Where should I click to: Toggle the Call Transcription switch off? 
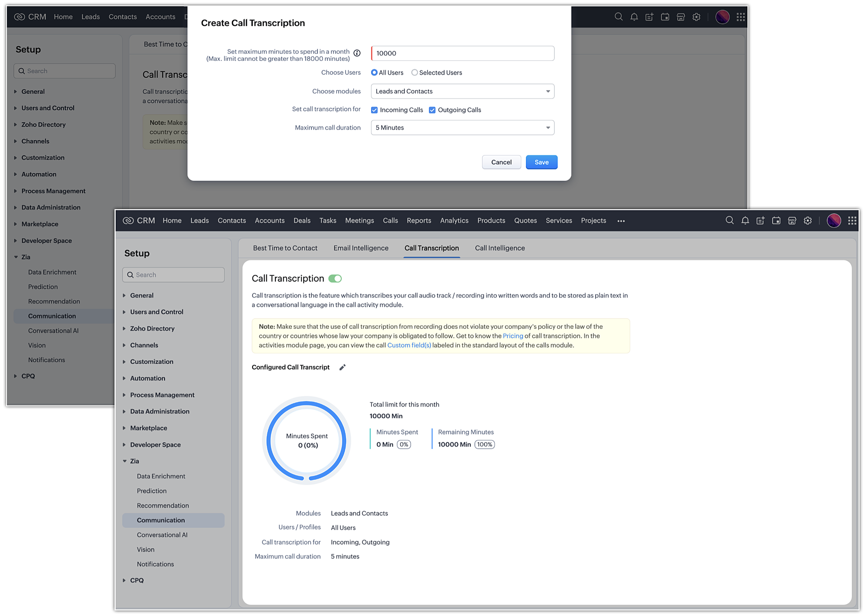pos(335,278)
